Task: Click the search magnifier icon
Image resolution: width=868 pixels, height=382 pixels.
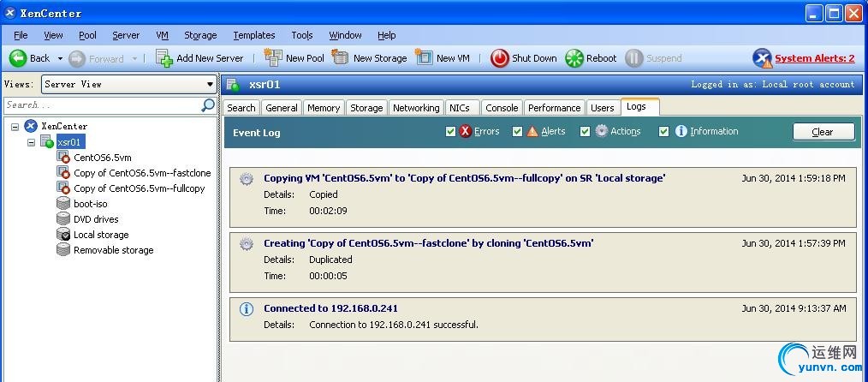Action: point(208,105)
